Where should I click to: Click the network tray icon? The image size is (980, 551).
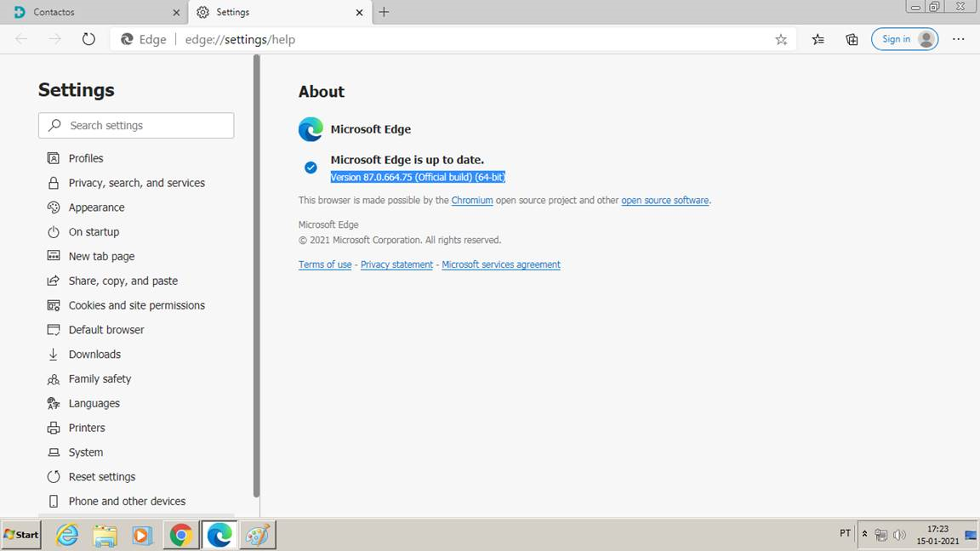click(x=881, y=535)
